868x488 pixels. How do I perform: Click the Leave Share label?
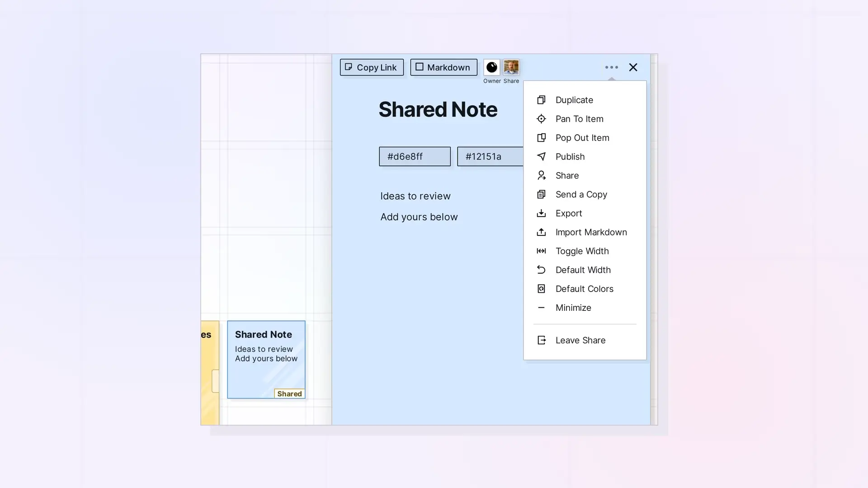[x=580, y=340]
